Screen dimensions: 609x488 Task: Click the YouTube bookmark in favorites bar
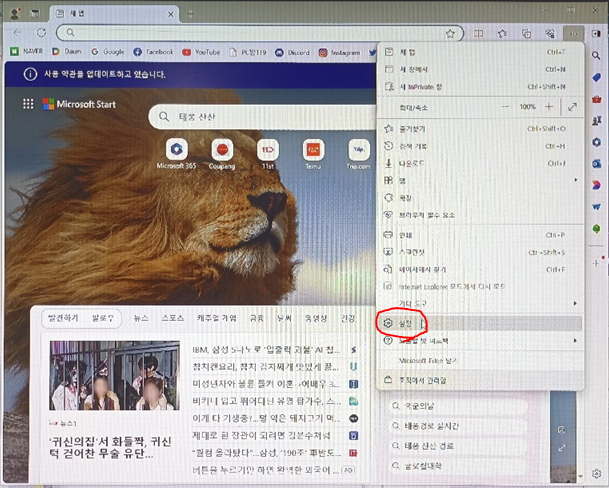pos(201,52)
